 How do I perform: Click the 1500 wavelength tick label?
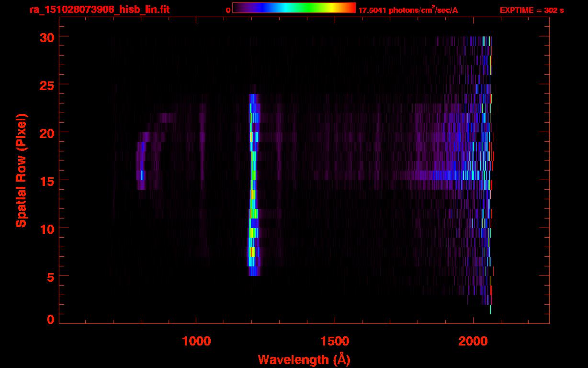334,341
